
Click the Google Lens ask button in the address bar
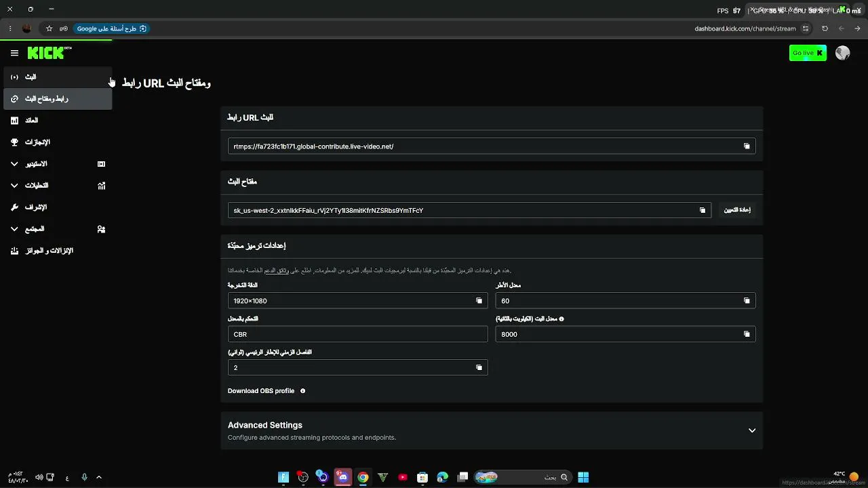pos(111,28)
